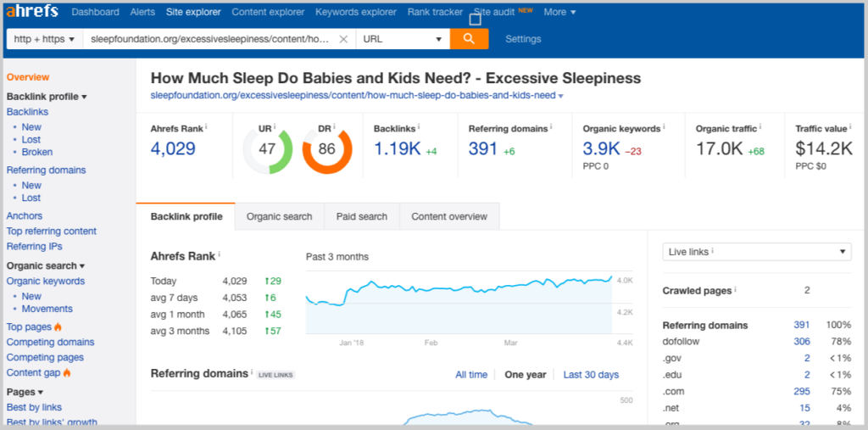Click info icon beside Organic traffic metric
Screen dimensions: 868x430
[x=760, y=128]
